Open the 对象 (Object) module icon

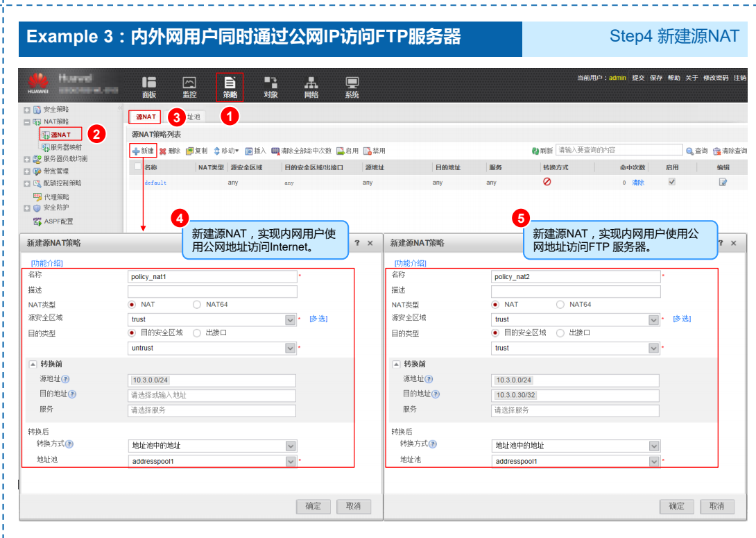click(270, 85)
